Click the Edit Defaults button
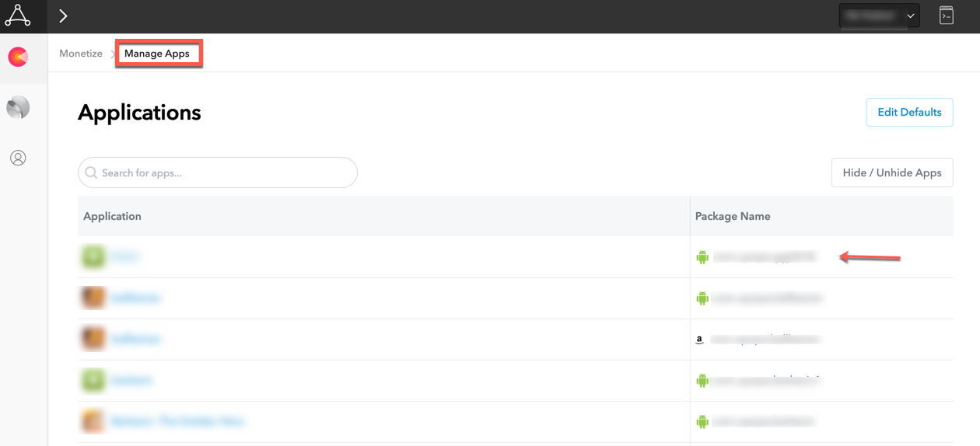 (909, 113)
